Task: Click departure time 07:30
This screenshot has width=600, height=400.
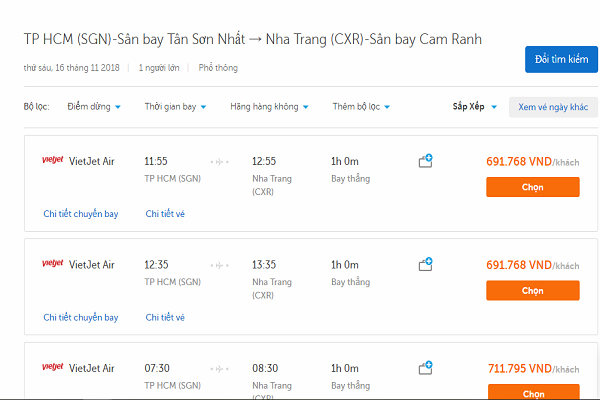Action: point(157,368)
